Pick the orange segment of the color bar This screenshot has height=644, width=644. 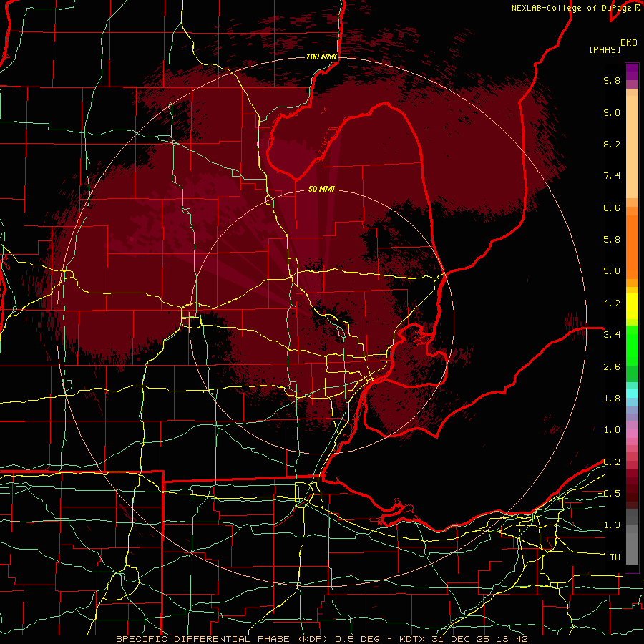click(632, 246)
